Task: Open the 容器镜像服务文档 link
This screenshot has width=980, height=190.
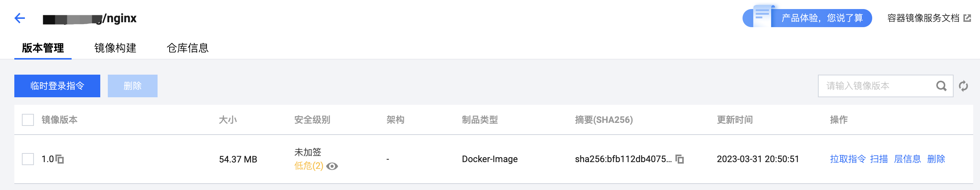Action: [x=923, y=18]
